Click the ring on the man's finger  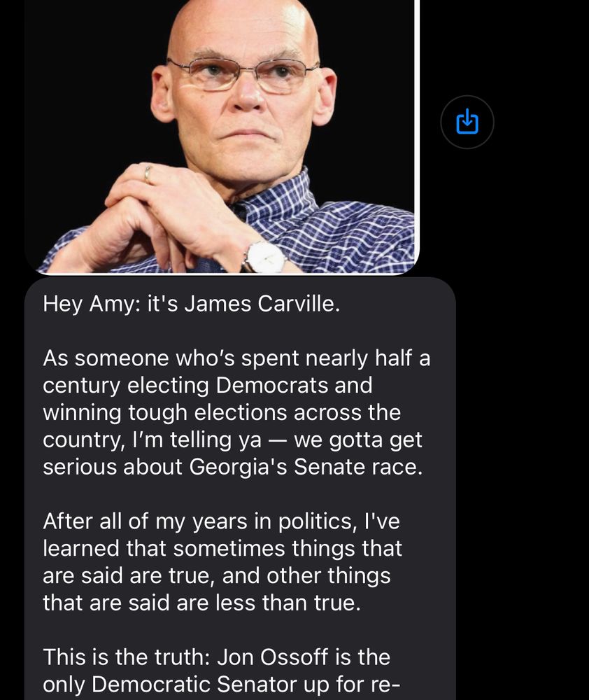[148, 174]
